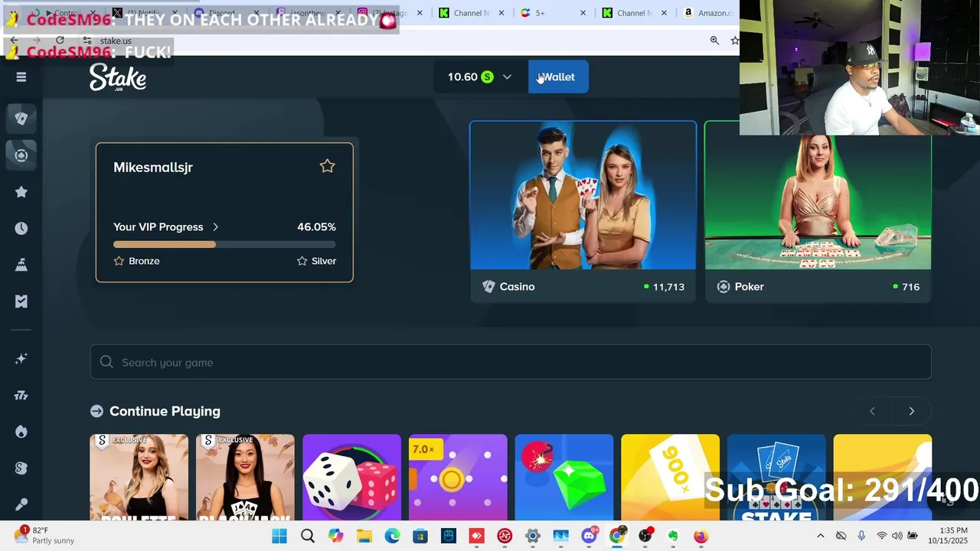Viewport: 980px width, 551px height.
Task: Open the Stake Poker cards thumbnail
Action: (776, 478)
